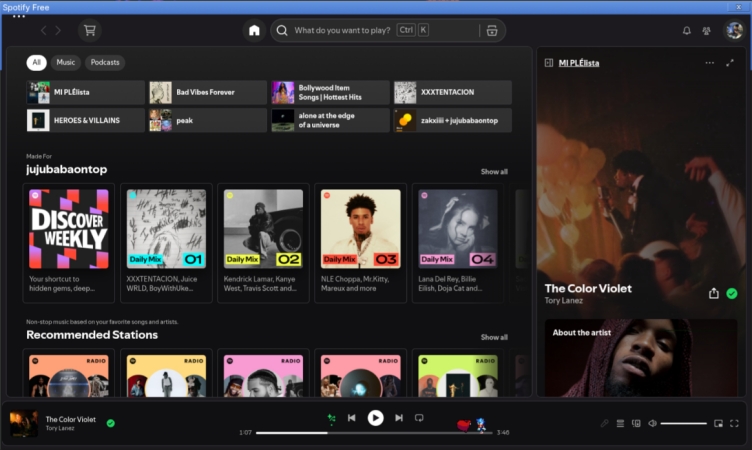This screenshot has height=450, width=752.
Task: Expand Now Playing view to full
Action: pyautogui.click(x=730, y=63)
